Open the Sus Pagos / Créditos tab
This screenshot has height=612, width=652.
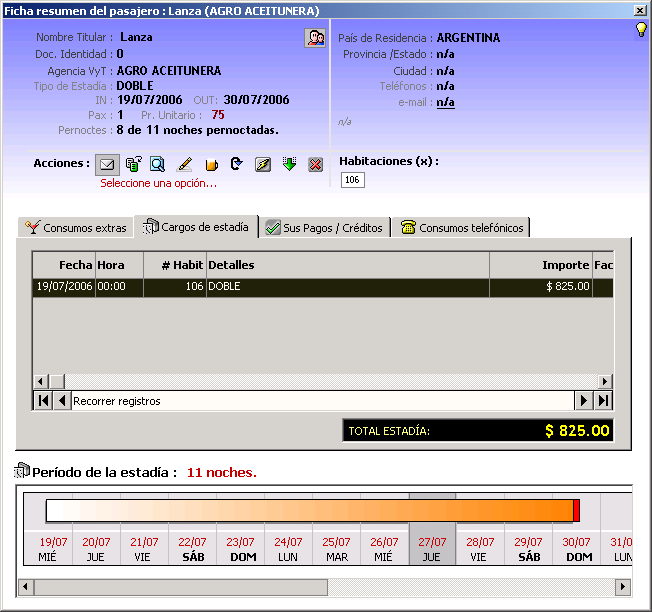point(324,228)
